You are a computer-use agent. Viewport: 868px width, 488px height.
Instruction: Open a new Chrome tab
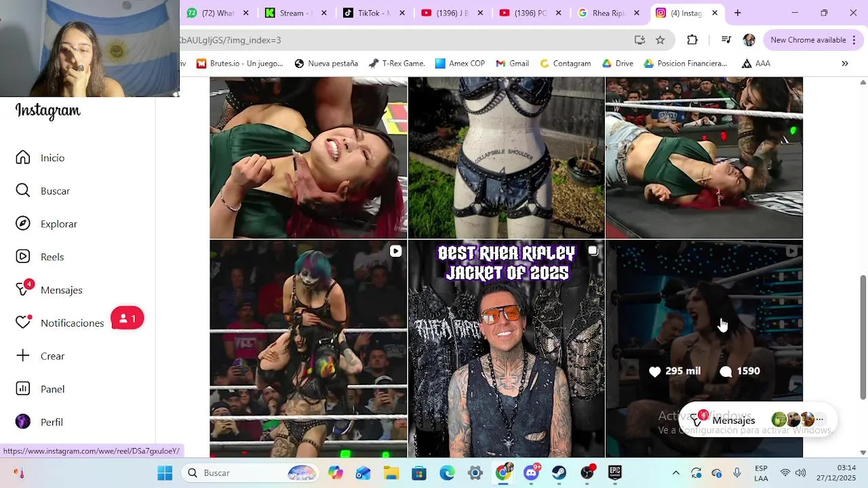pyautogui.click(x=738, y=13)
